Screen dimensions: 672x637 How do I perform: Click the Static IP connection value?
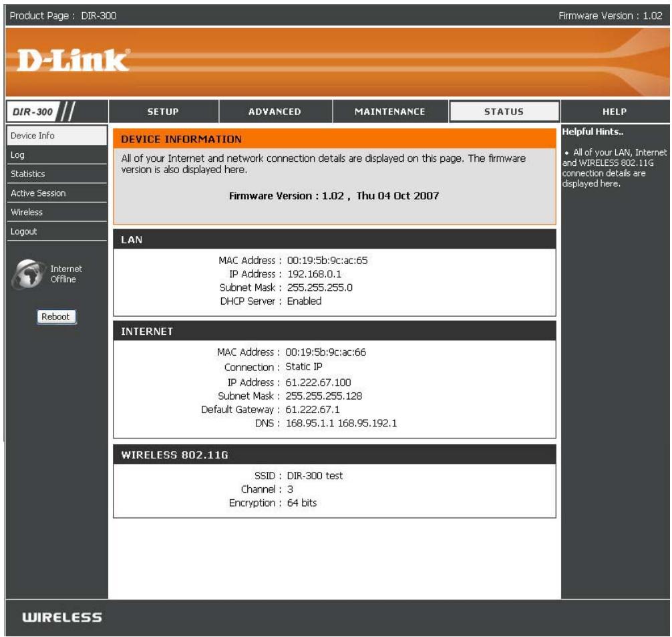(303, 367)
